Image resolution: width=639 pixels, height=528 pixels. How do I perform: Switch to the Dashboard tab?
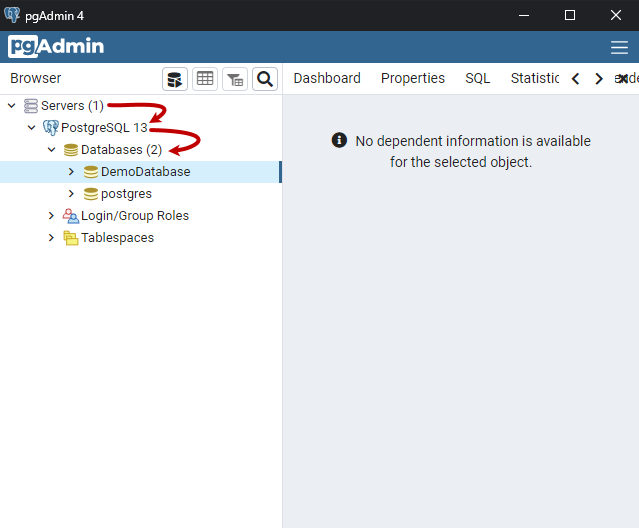coord(327,78)
